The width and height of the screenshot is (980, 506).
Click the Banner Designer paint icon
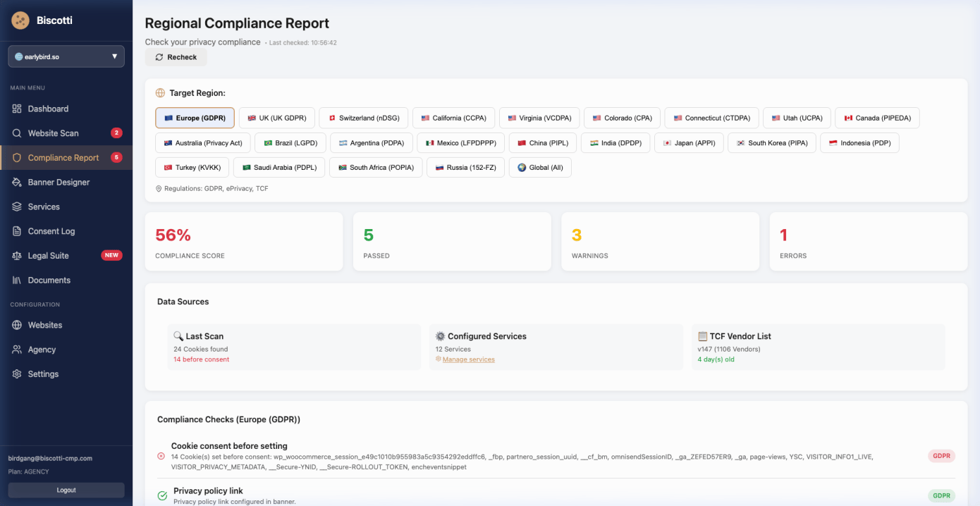pyautogui.click(x=17, y=183)
